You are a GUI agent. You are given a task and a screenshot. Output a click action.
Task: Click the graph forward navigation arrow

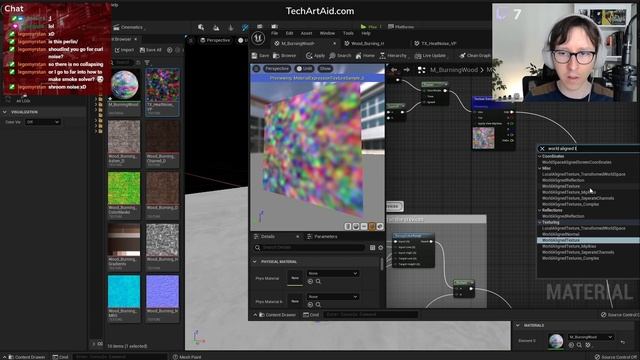pos(407,70)
